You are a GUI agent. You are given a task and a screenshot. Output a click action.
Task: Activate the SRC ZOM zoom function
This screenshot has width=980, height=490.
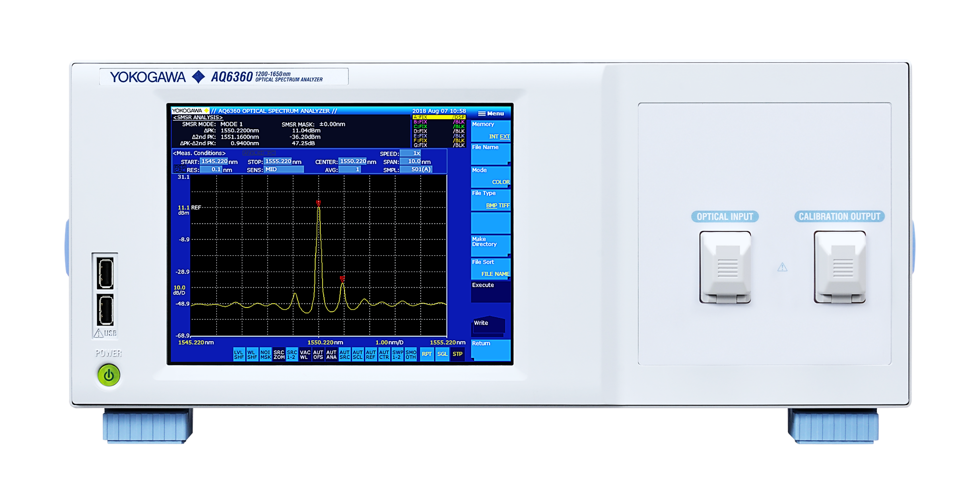[x=279, y=354]
